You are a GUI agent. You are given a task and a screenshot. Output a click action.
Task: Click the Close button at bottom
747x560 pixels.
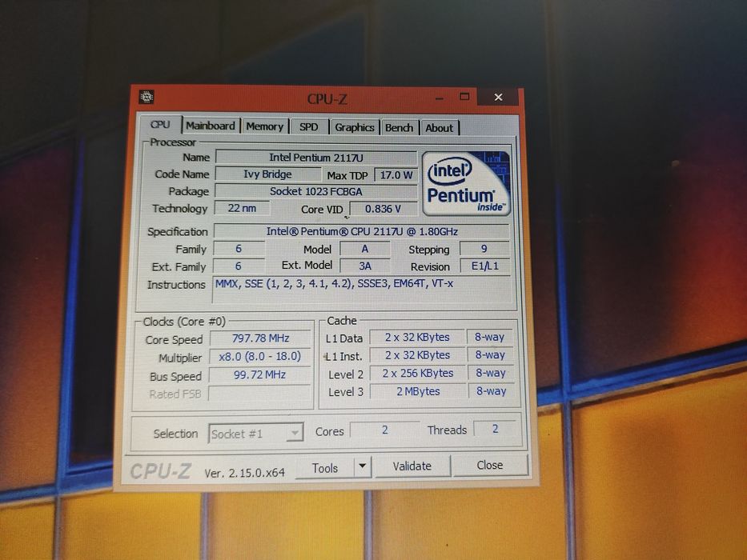(x=490, y=465)
